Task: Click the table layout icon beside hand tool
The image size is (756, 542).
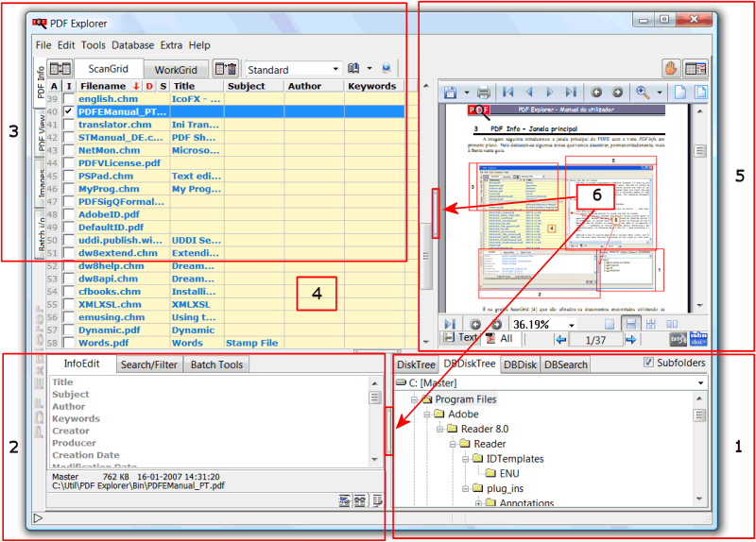Action: pos(696,68)
